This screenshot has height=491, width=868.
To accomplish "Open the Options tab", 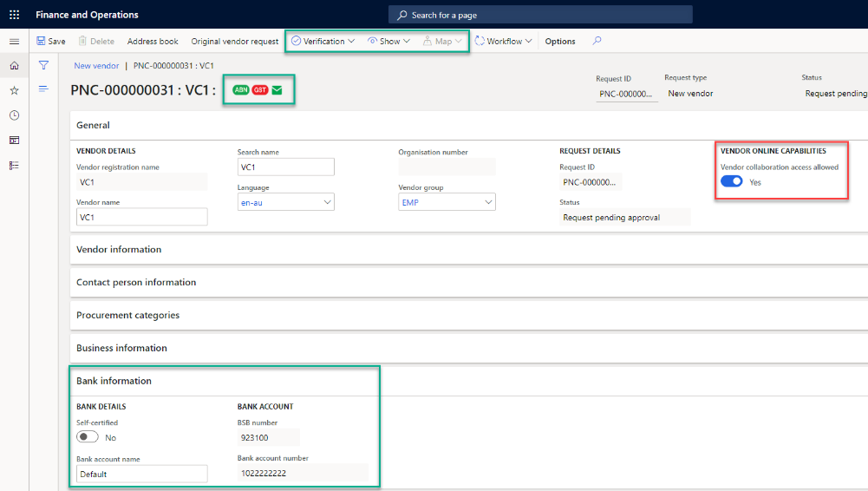I will (x=560, y=41).
